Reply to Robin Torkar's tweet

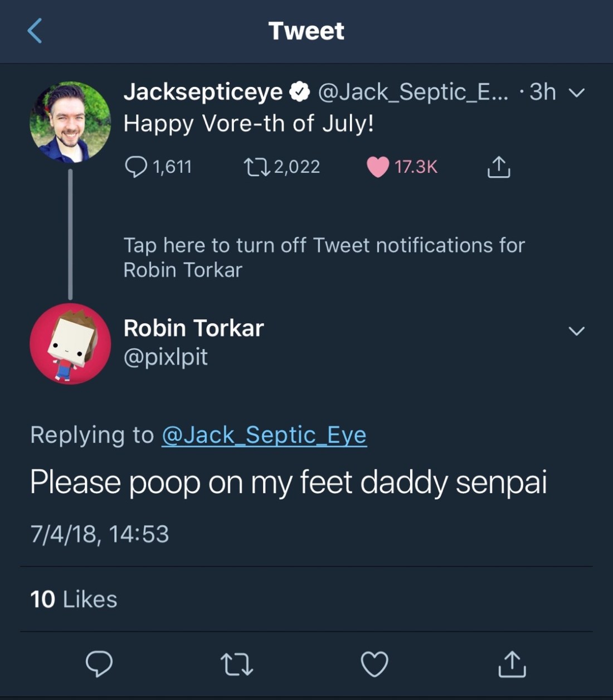tap(99, 664)
